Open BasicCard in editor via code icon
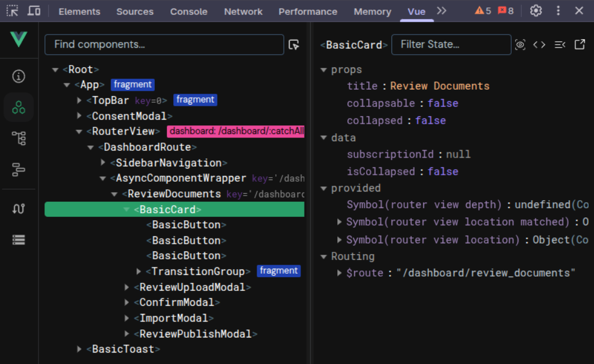 pos(539,44)
